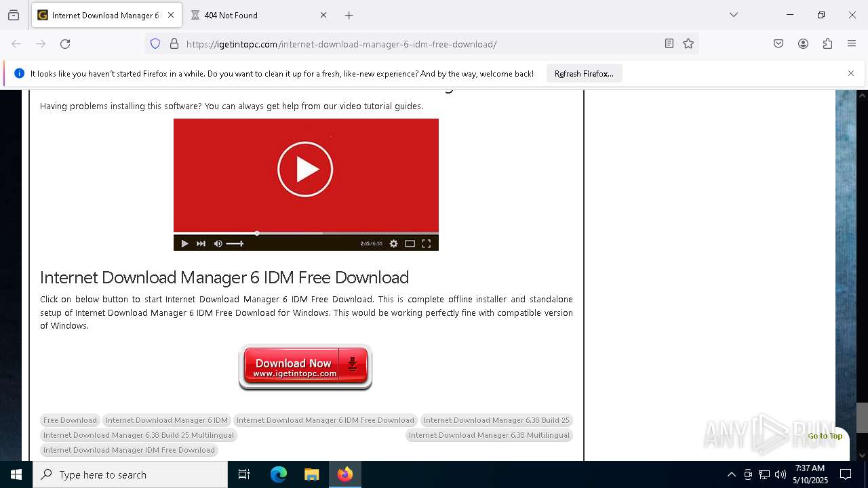This screenshot has height=488, width=868.
Task: Adjust the video volume slider
Action: (x=235, y=243)
